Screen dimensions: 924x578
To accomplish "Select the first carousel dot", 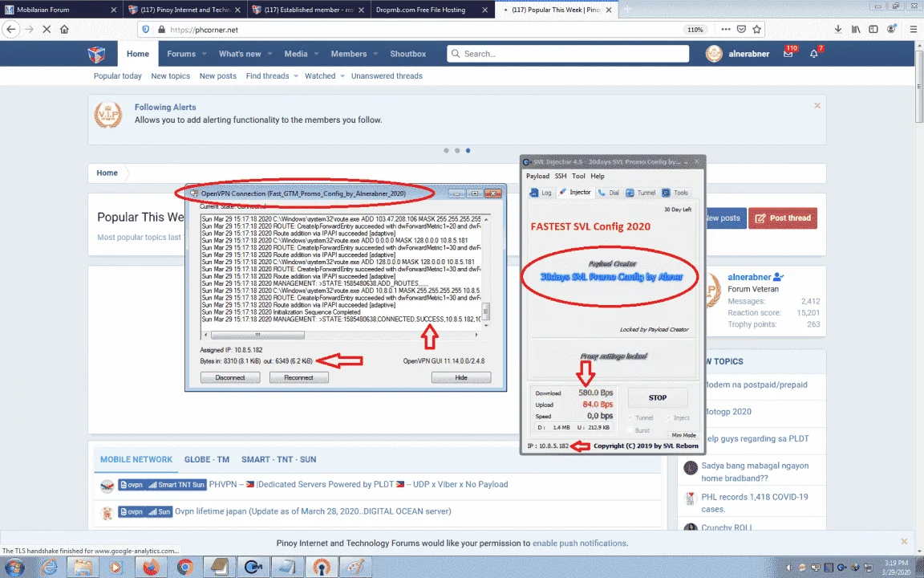I will pos(446,150).
